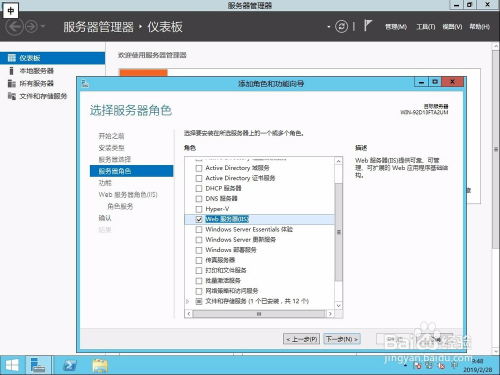Click the wizard icon in dialog title bar
This screenshot has height=375, width=500.
[85, 83]
